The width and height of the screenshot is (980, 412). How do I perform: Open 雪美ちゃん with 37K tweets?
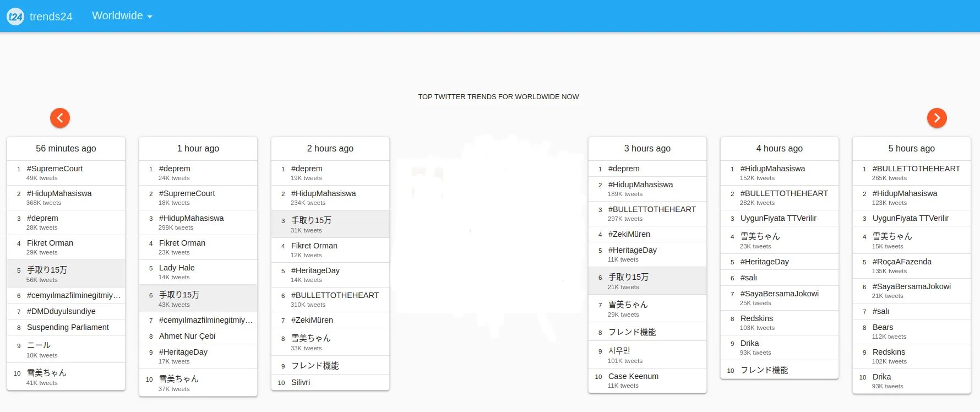178,379
